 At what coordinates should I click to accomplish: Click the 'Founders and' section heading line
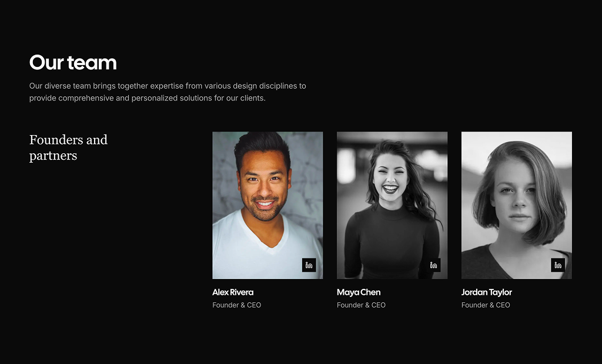click(x=68, y=140)
